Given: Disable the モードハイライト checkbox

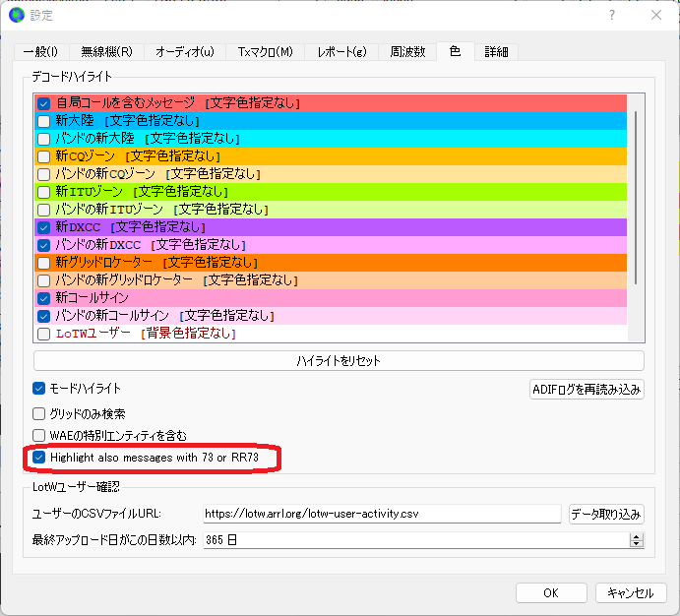Looking at the screenshot, I should [x=39, y=389].
